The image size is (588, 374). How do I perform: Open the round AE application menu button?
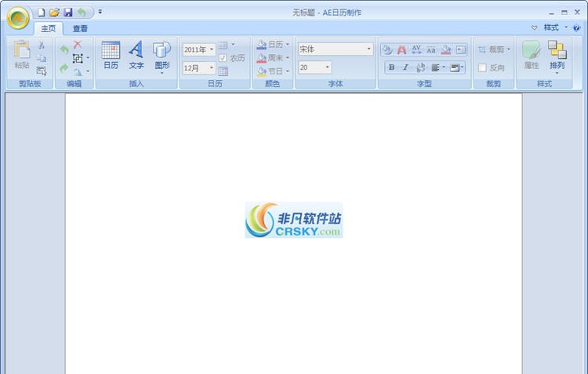coord(18,18)
